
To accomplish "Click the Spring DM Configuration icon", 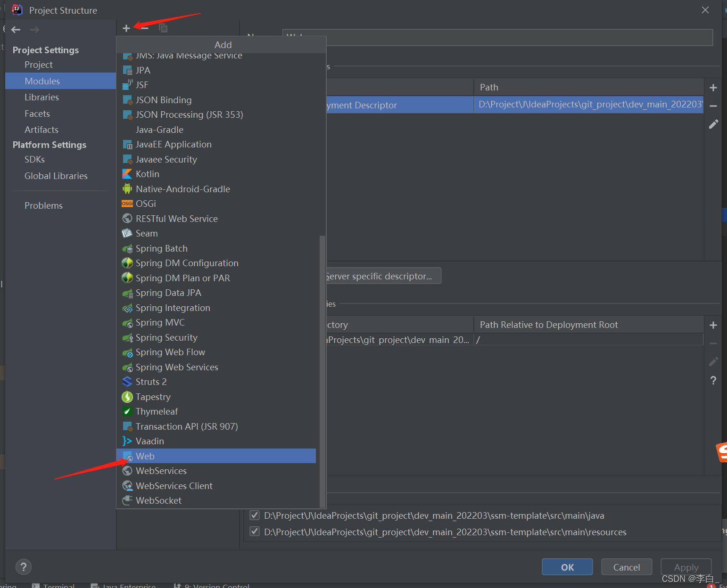I will coord(127,263).
